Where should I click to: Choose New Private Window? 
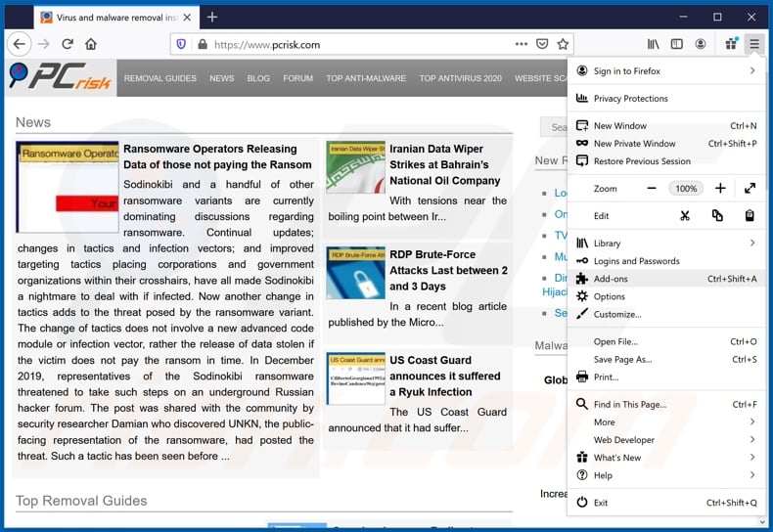pyautogui.click(x=666, y=144)
